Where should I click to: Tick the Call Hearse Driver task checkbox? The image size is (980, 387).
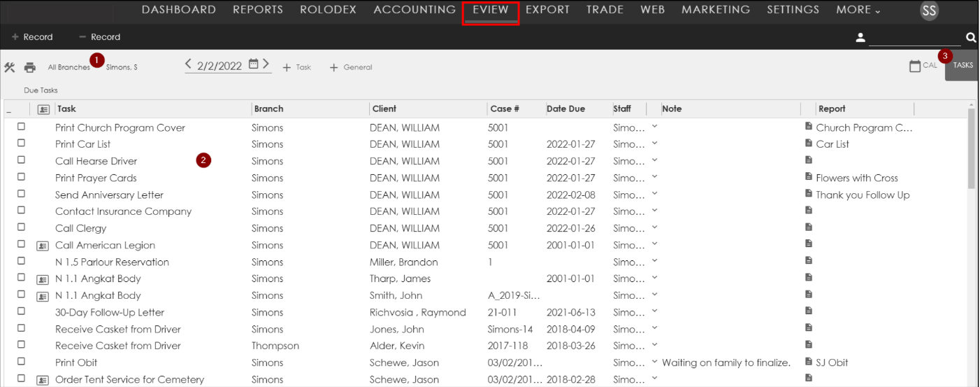pyautogui.click(x=21, y=160)
